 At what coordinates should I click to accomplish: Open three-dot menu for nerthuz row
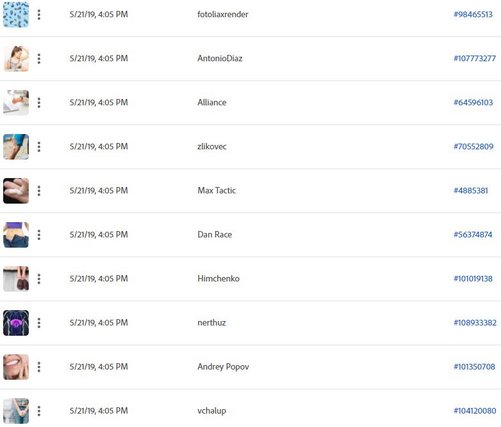[x=39, y=323]
